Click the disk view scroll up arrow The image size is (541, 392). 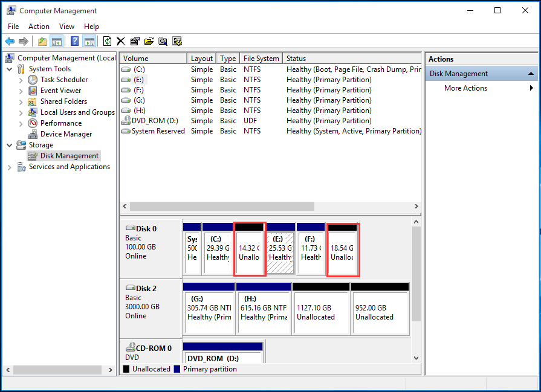pos(416,222)
